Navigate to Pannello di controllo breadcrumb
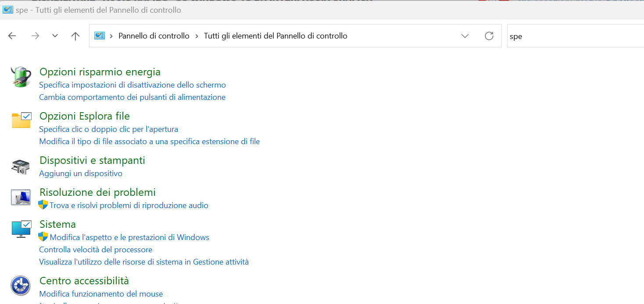 point(154,36)
